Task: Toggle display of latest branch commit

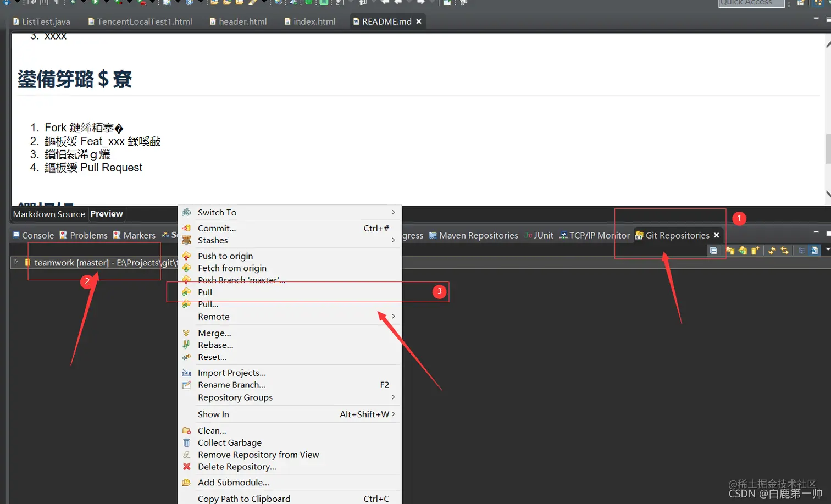Action: tap(815, 251)
